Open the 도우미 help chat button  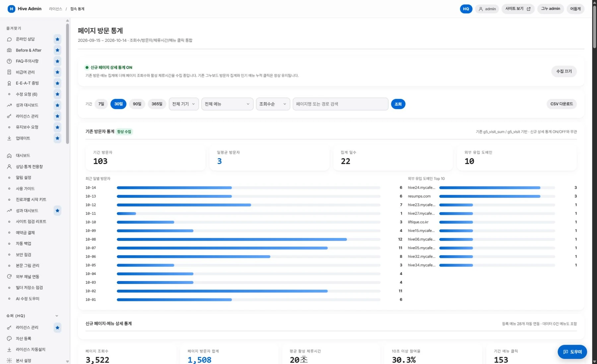click(x=572, y=352)
